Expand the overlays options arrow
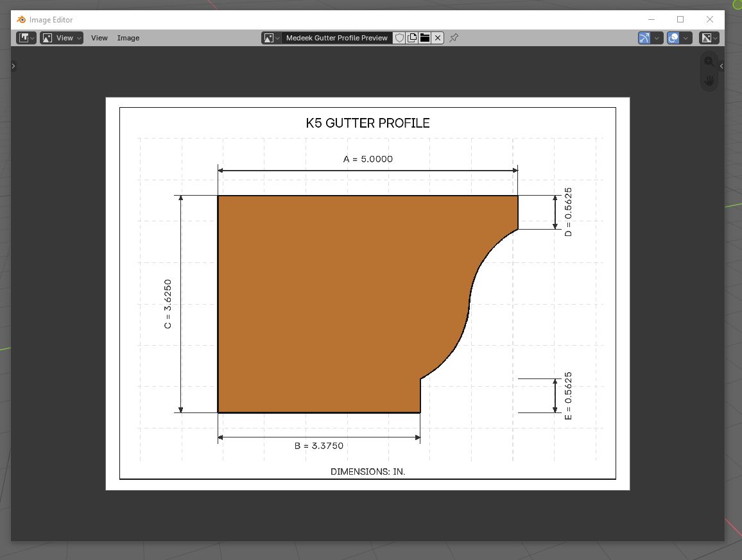This screenshot has height=560, width=742. [x=686, y=38]
